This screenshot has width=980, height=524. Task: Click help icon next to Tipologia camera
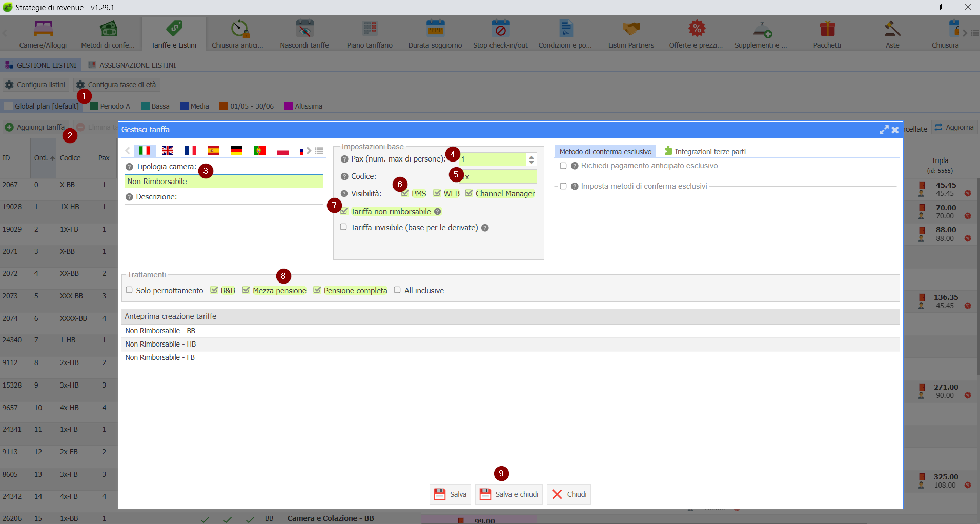(x=129, y=167)
